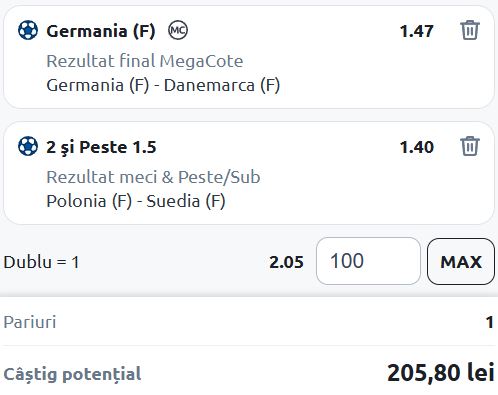This screenshot has height=395, width=498.
Task: Click the 1.40 odds value
Action: click(x=417, y=147)
